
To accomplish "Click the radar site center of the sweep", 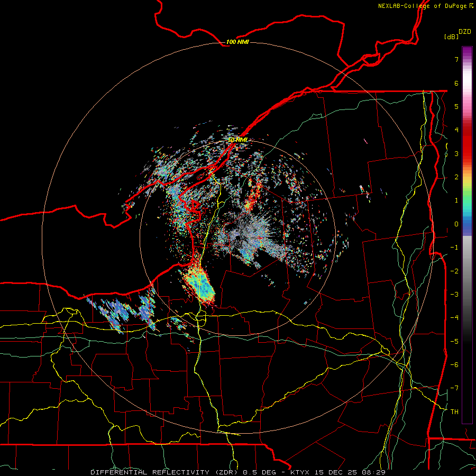I will pos(237,239).
